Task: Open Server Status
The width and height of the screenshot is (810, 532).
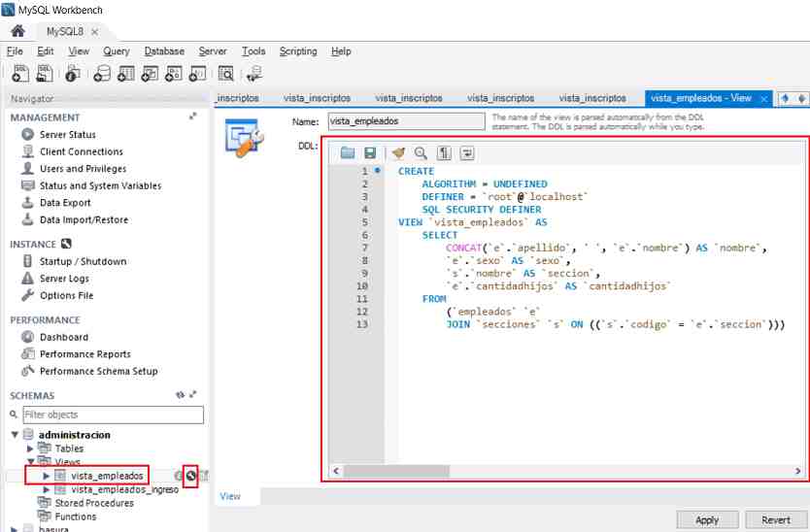Action: (68, 134)
